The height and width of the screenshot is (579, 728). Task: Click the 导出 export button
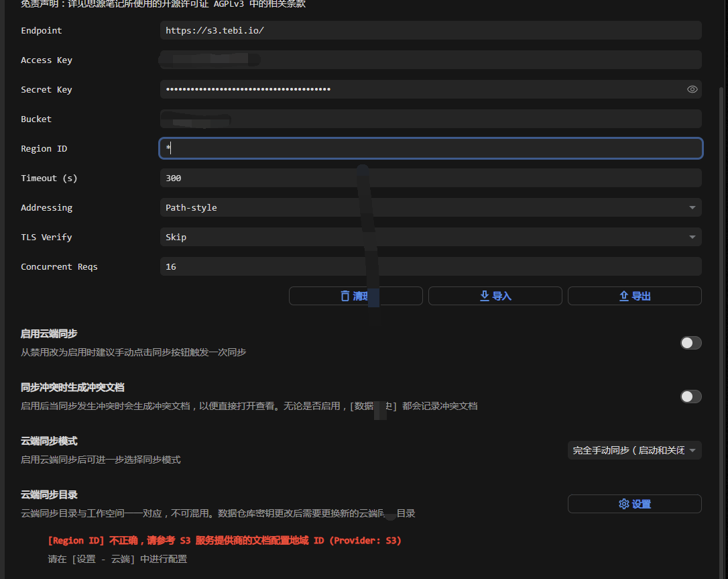click(x=634, y=296)
